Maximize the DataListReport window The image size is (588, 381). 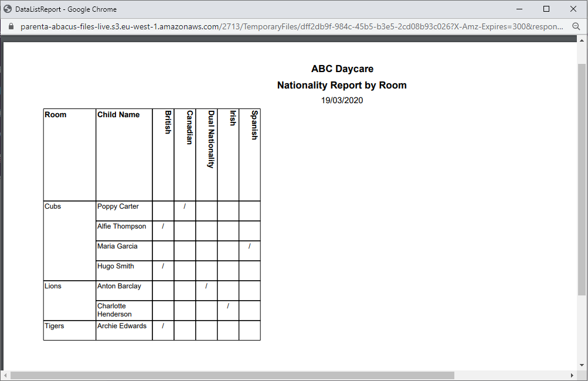click(x=546, y=9)
